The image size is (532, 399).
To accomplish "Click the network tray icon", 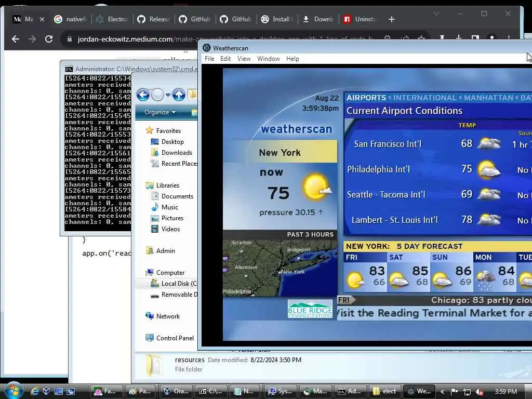I will click(x=467, y=392).
